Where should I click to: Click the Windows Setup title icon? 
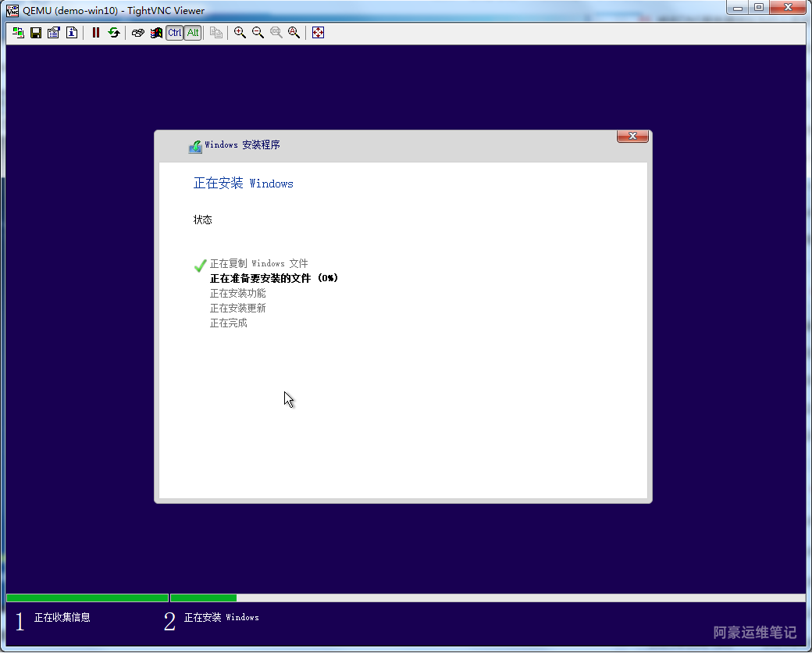pos(195,147)
